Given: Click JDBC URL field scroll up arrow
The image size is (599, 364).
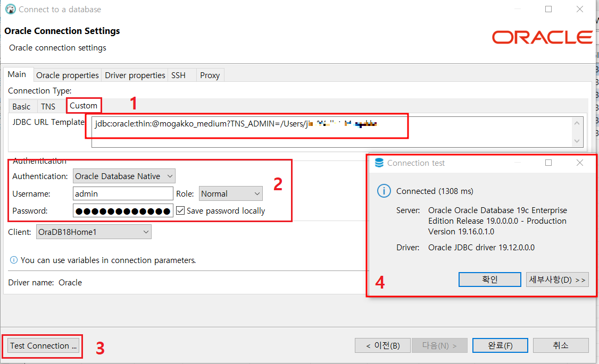Looking at the screenshot, I should (577, 123).
